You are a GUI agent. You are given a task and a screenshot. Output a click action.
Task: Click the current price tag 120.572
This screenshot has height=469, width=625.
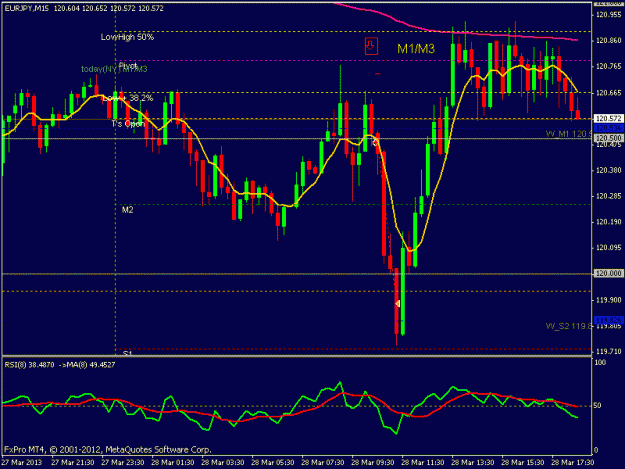point(609,119)
